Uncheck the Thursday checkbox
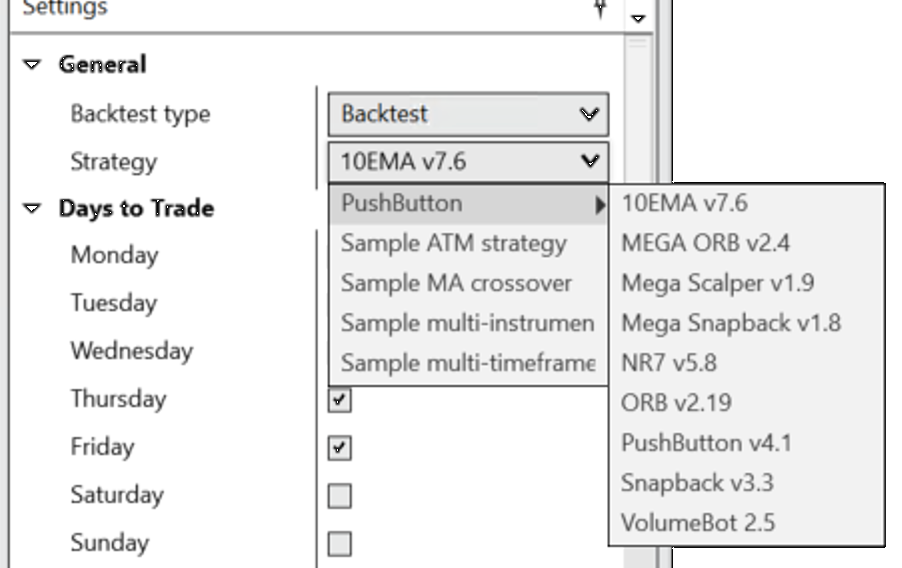The height and width of the screenshot is (568, 902). pyautogui.click(x=340, y=400)
